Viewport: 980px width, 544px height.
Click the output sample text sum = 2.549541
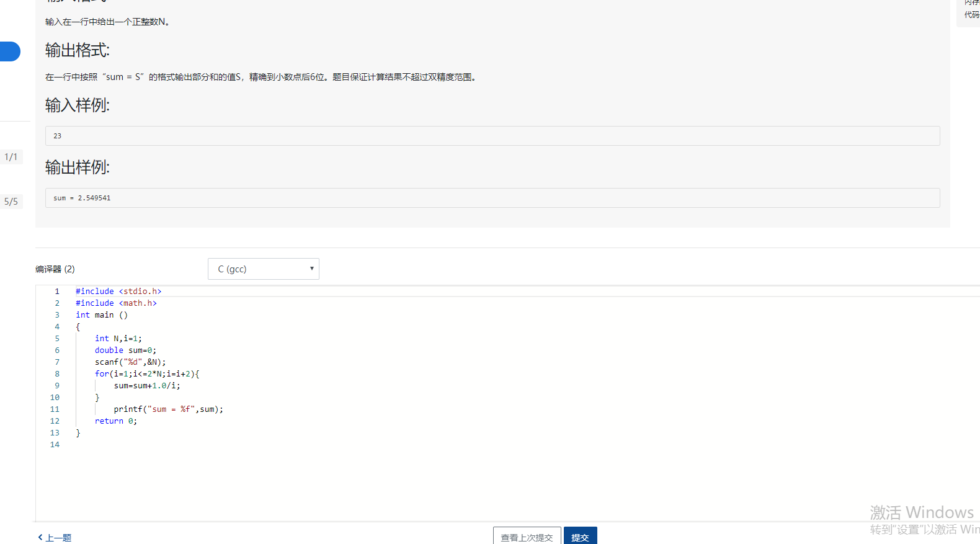(82, 198)
